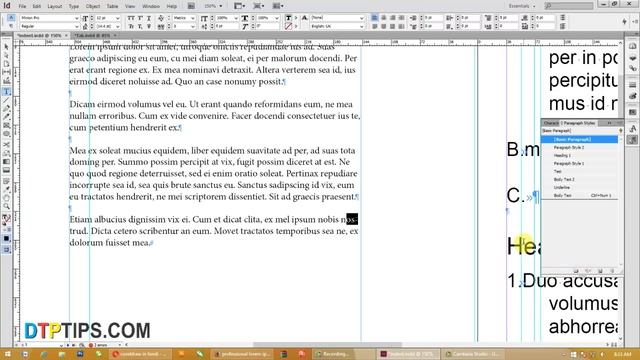Open the zoom level dropdown in menu bar
This screenshot has height=360, width=640.
[221, 6]
